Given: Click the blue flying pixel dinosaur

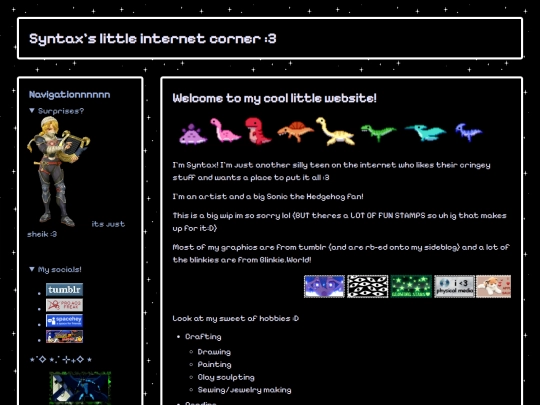Looking at the screenshot, I should click(468, 132).
